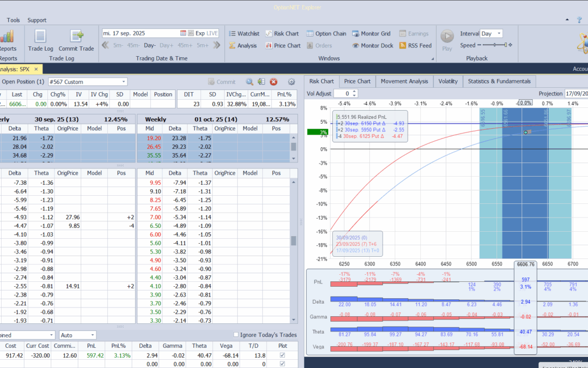The height and width of the screenshot is (368, 588).
Task: Switch to the Volatility tab
Action: (448, 81)
